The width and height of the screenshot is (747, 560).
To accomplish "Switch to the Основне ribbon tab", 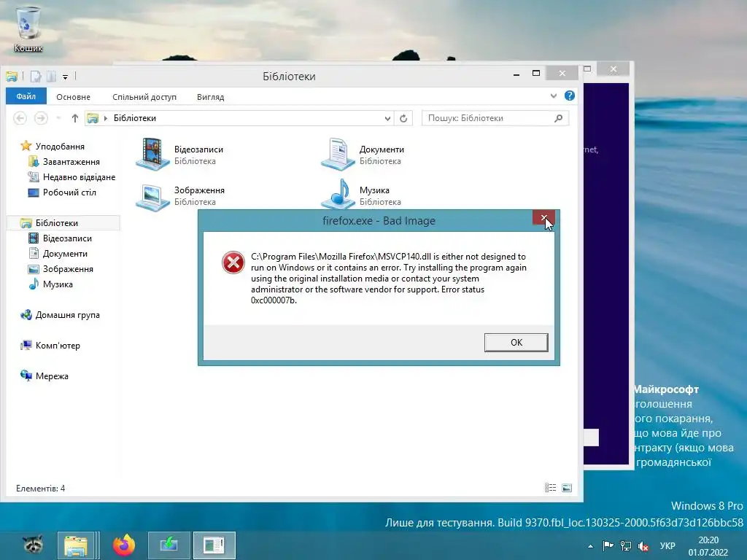I will pos(73,97).
